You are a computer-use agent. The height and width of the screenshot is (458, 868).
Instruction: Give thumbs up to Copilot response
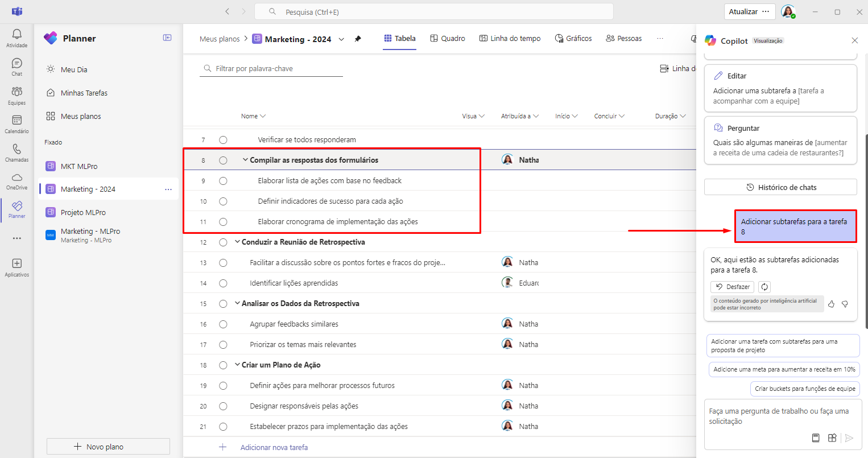tap(831, 304)
